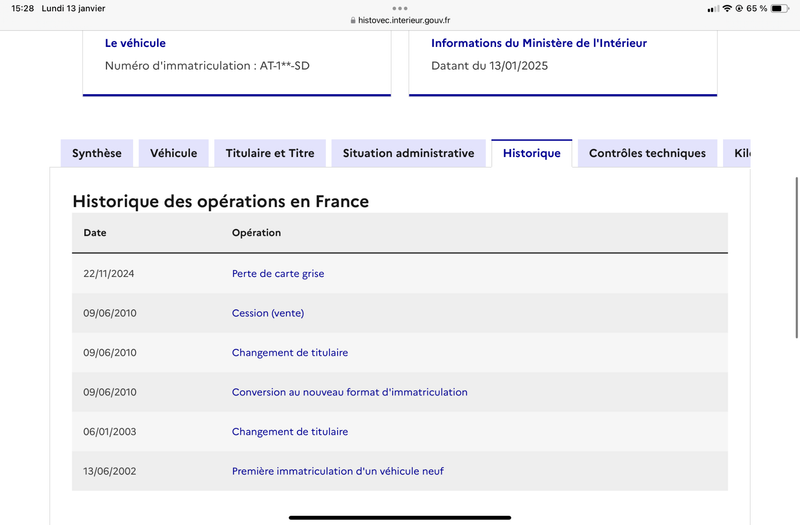Tap the 65 % battery percentage
The image size is (800, 525).
[757, 8]
